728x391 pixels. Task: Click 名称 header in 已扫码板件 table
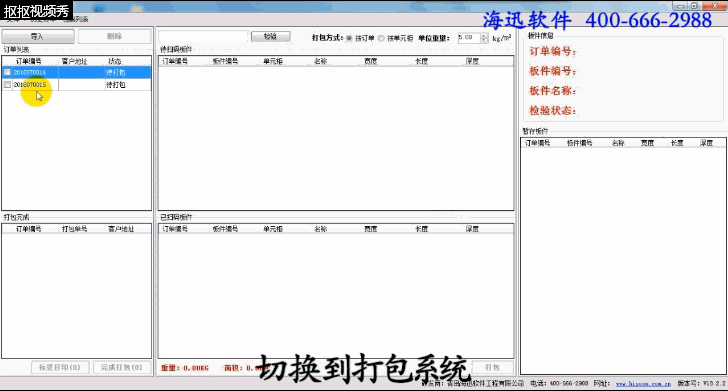pyautogui.click(x=320, y=229)
